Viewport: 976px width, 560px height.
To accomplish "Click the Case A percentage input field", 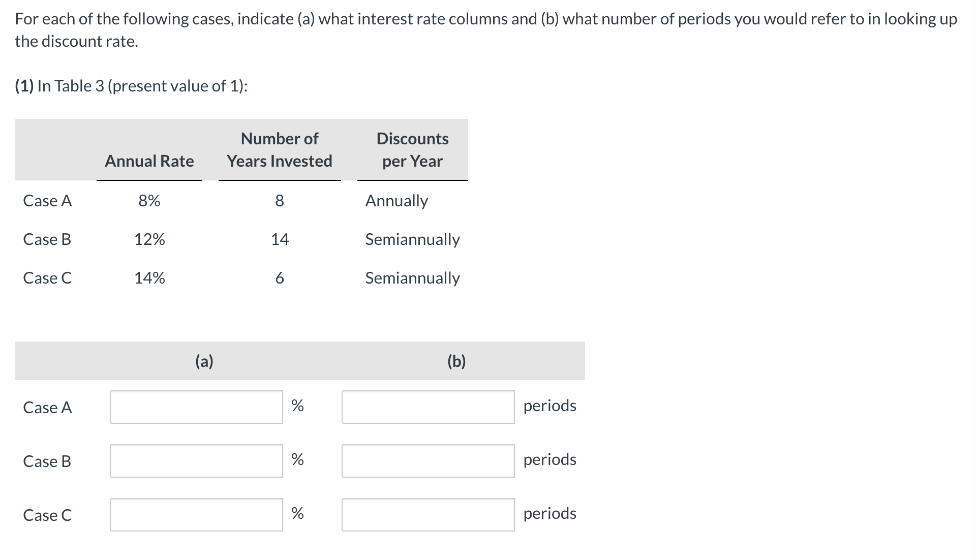I will click(x=196, y=407).
